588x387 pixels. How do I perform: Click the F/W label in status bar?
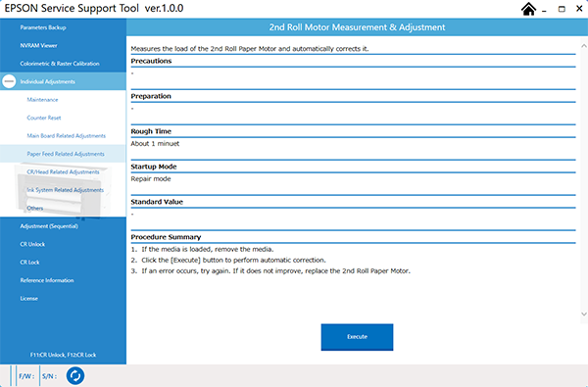point(26,376)
